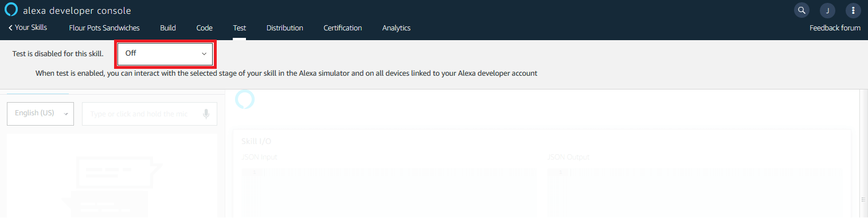Open the Analytics tab
The height and width of the screenshot is (218, 868).
[x=396, y=28]
